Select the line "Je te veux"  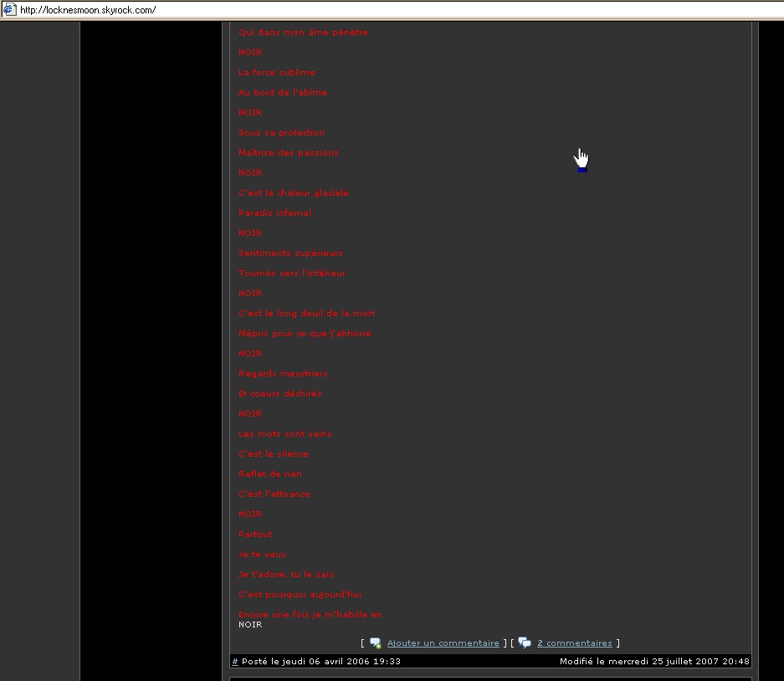[262, 555]
